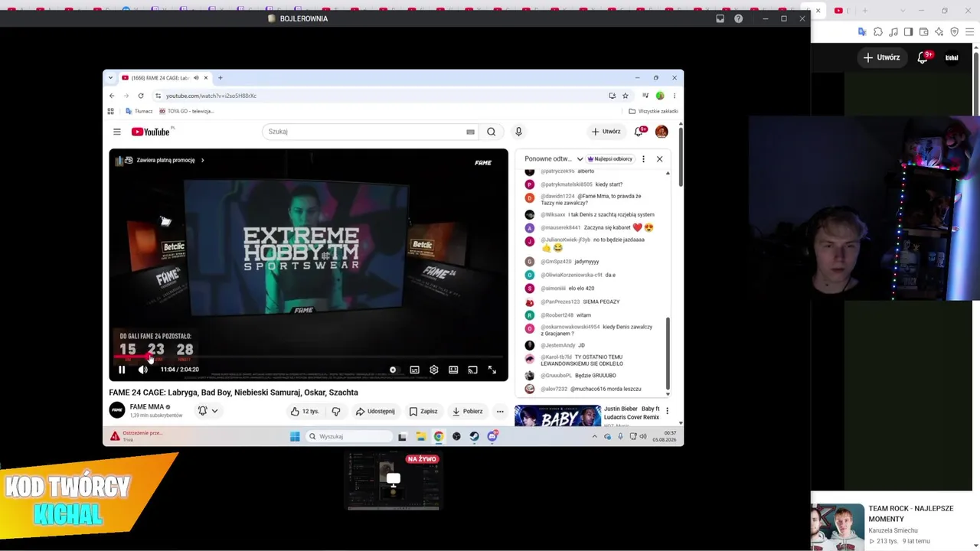Turn on subtitles in the video player
This screenshot has height=551, width=980.
click(x=414, y=370)
